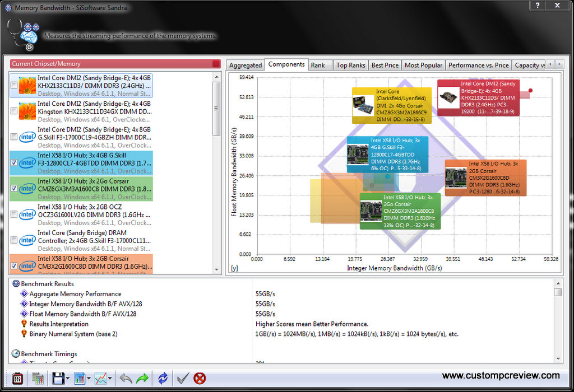Tick checkbox for G.Skill F3-17000CL9-4GBZH entry
Viewport: 574px width, 392px height.
click(14, 137)
